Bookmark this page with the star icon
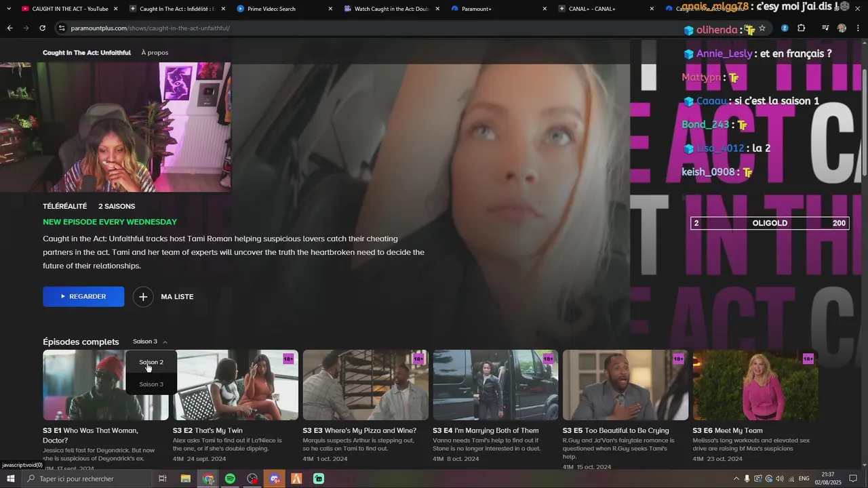This screenshot has width=868, height=488. click(762, 28)
